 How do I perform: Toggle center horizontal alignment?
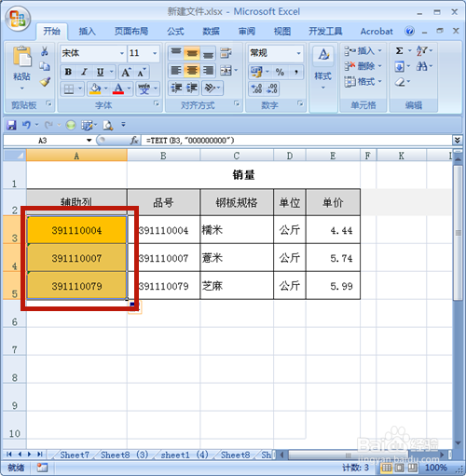pos(192,71)
